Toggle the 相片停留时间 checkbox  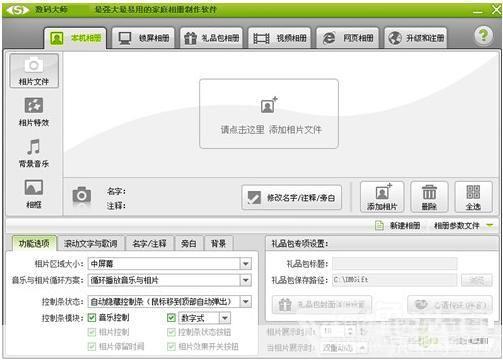(92, 347)
